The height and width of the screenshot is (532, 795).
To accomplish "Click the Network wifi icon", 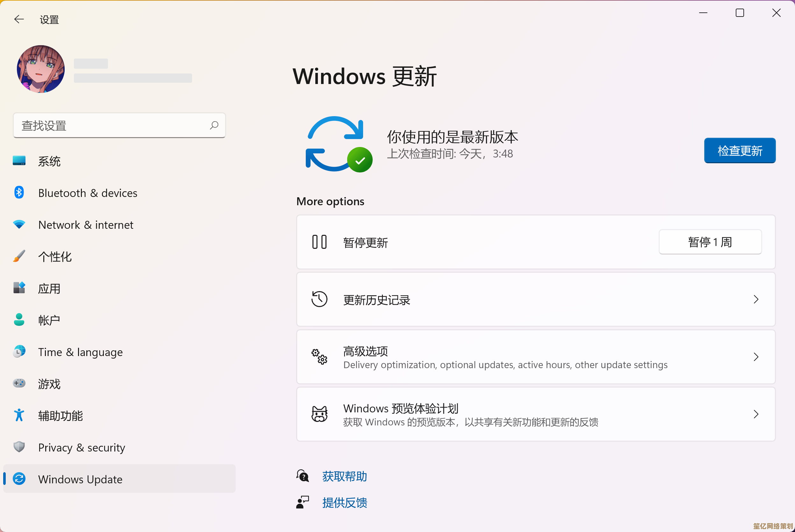I will (19, 225).
